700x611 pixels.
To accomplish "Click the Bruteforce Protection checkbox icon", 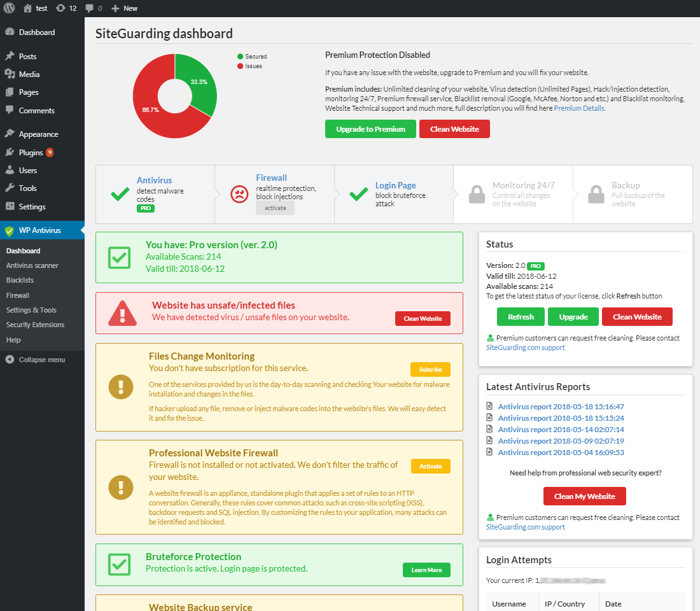I will click(x=120, y=563).
